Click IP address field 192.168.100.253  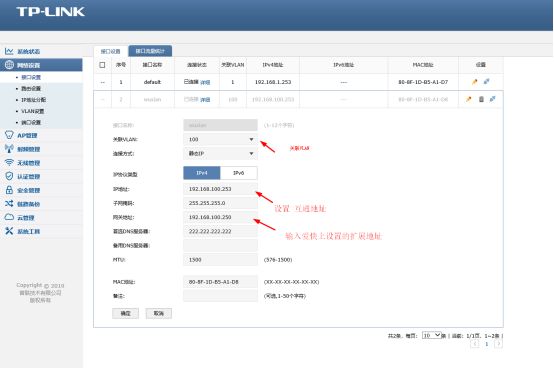coord(220,189)
